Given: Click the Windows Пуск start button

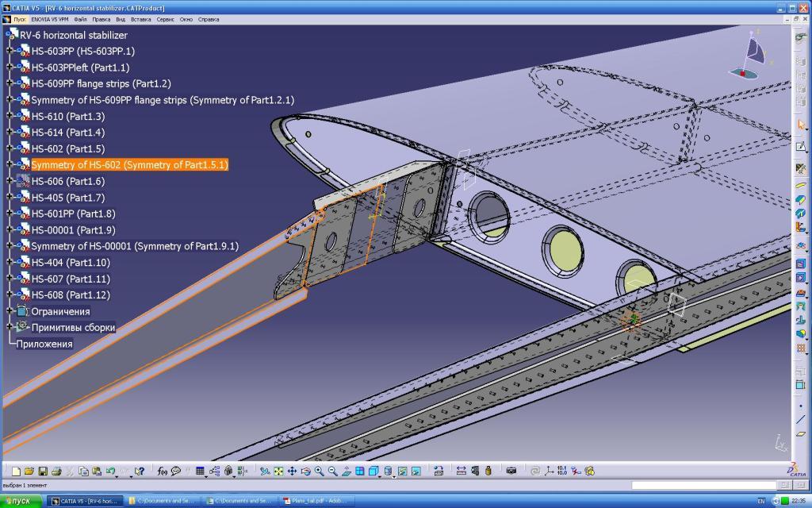Looking at the screenshot, I should click(21, 501).
